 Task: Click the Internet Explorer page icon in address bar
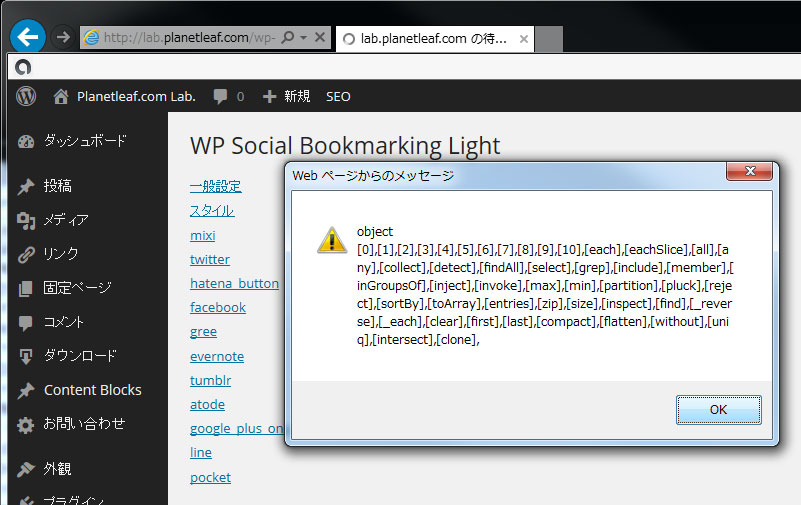91,37
